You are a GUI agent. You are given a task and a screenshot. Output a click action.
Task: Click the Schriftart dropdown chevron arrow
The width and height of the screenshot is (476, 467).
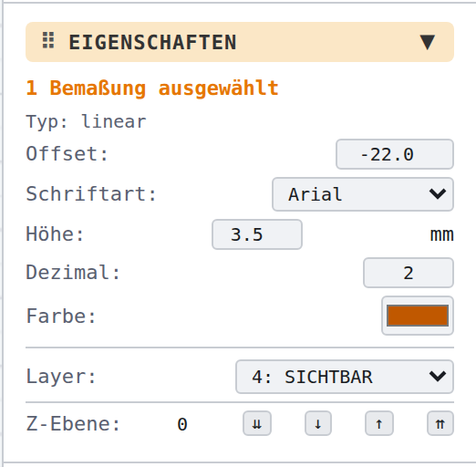click(438, 193)
